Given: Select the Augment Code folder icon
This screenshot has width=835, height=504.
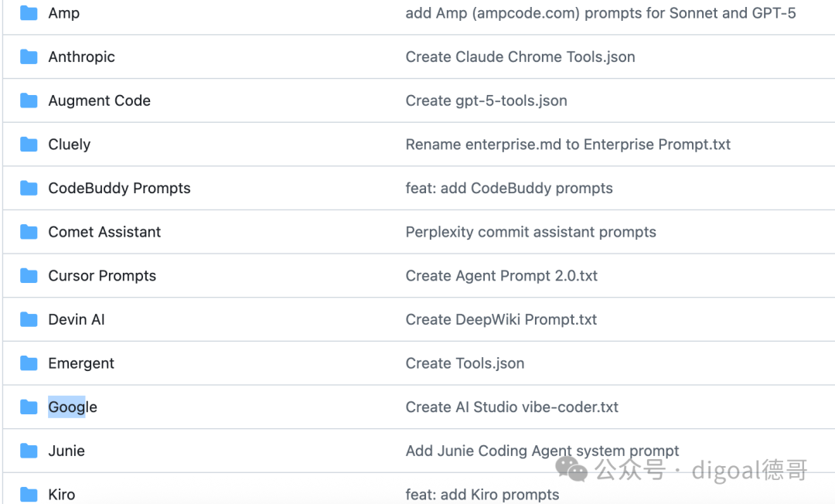Looking at the screenshot, I should (x=29, y=100).
